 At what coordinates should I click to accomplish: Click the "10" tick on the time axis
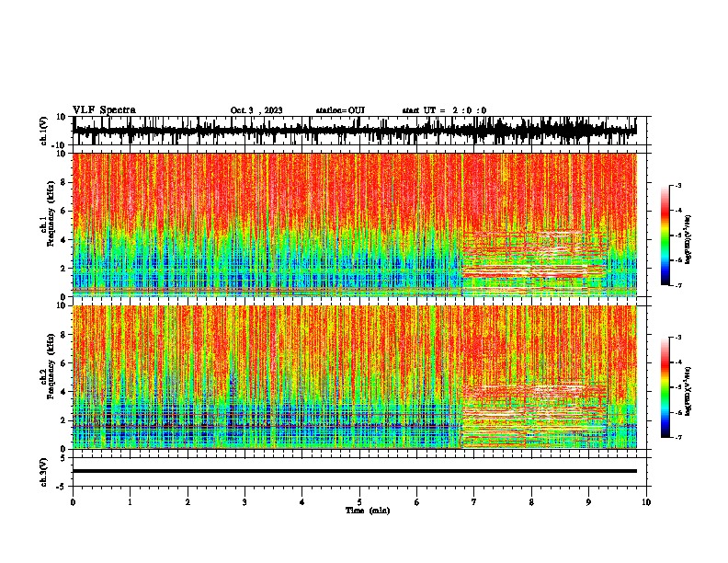pos(646,502)
